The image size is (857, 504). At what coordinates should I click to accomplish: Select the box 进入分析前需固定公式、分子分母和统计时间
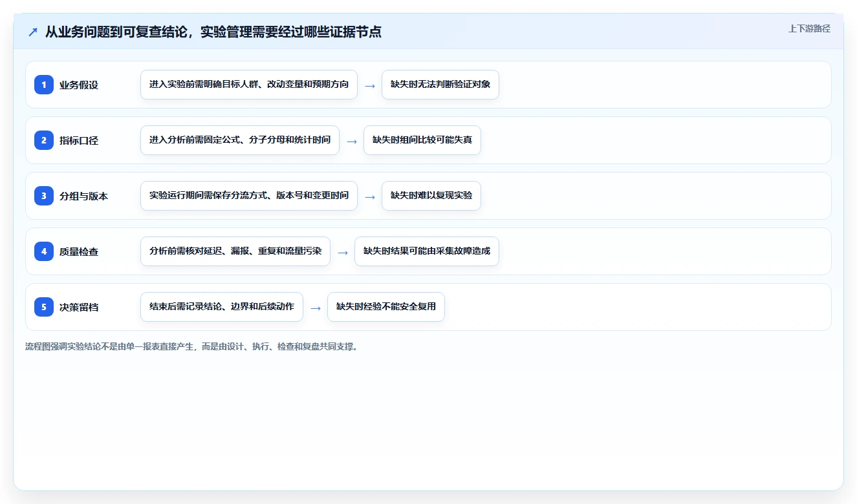point(240,140)
